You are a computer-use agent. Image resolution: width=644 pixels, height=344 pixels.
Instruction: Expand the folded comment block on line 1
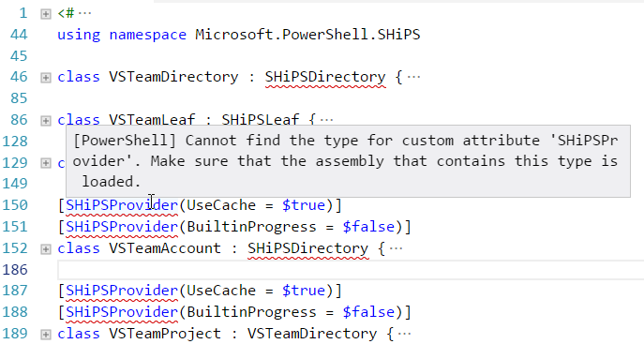(x=46, y=14)
